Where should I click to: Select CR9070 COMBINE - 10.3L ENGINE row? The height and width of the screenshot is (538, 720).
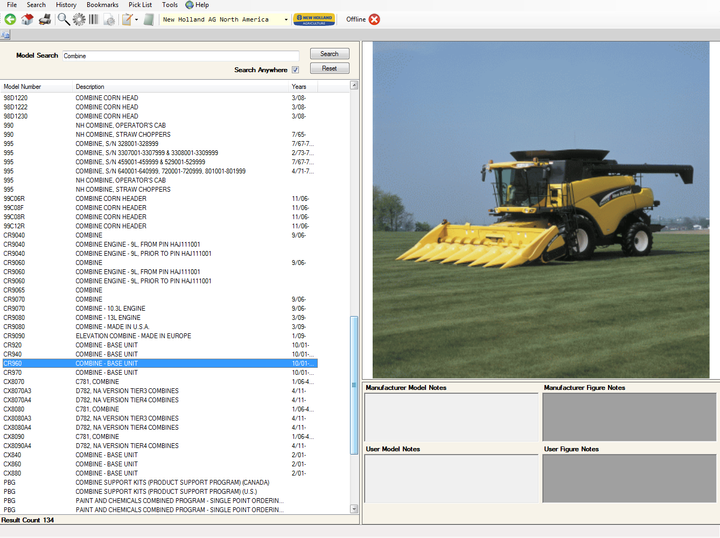point(159,308)
